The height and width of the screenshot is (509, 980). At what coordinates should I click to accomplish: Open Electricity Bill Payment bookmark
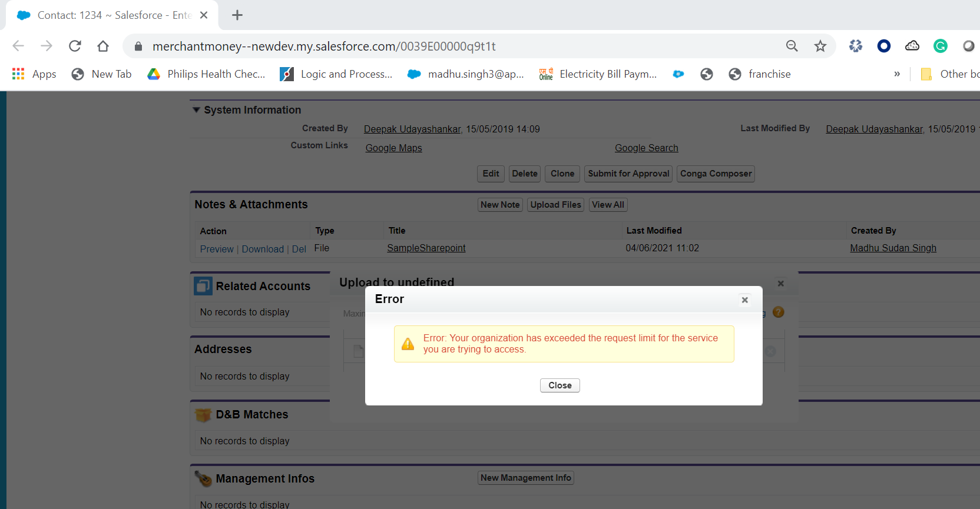coord(598,74)
